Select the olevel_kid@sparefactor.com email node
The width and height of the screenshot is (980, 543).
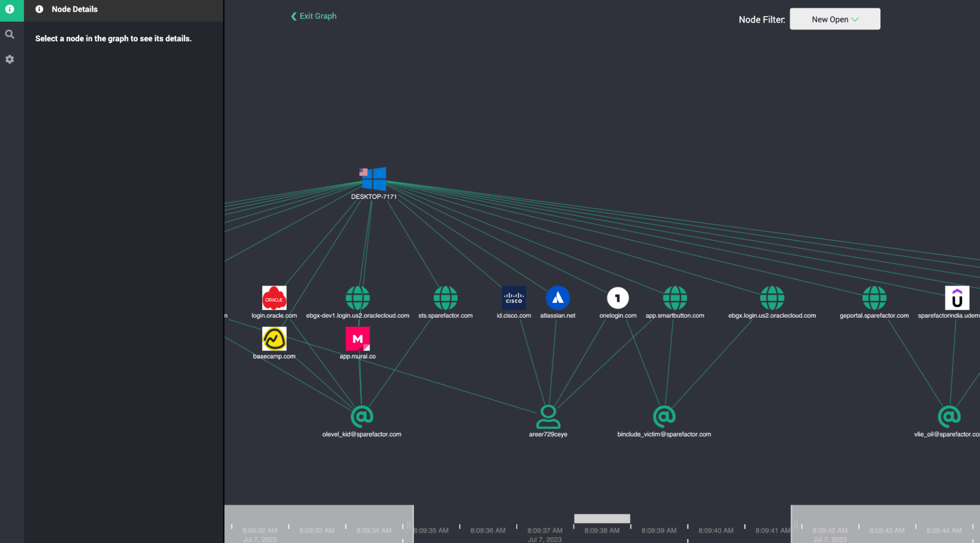(x=361, y=417)
